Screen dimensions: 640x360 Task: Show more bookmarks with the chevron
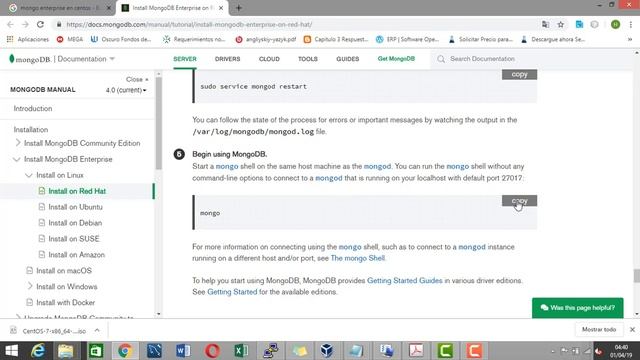630,39
